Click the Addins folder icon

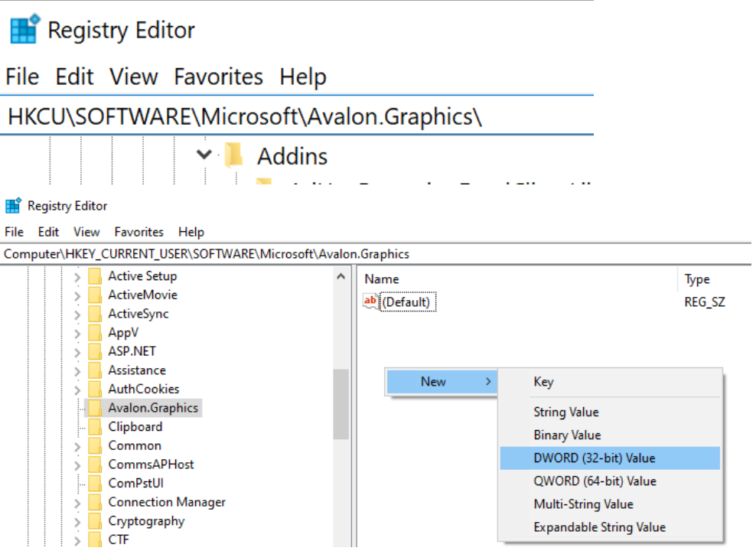(x=234, y=155)
